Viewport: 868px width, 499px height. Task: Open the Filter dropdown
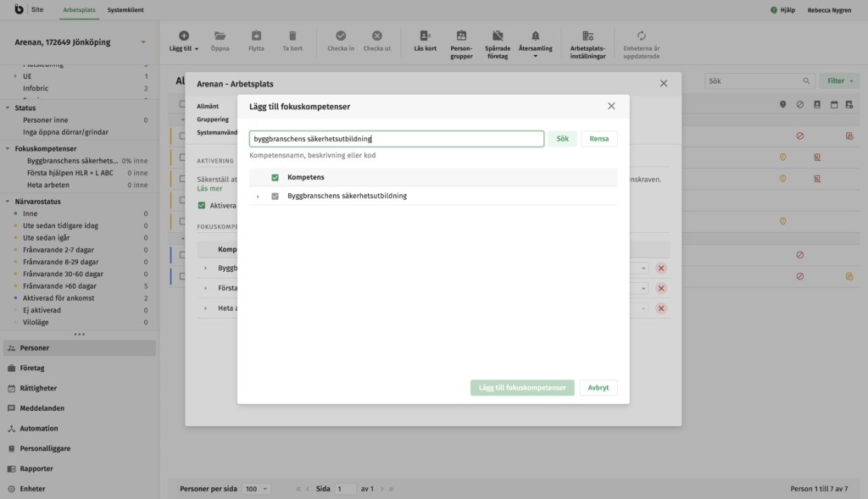839,81
